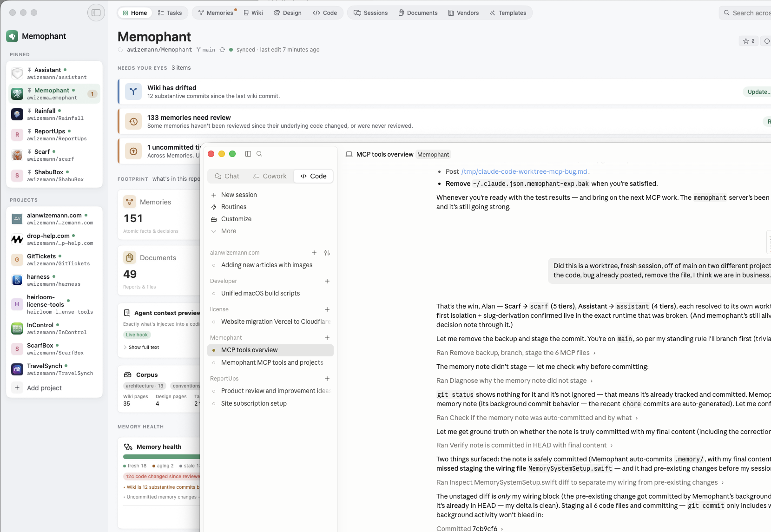Screen dimensions: 771x532
Task: Click the git sync refresh icon
Action: point(222,50)
